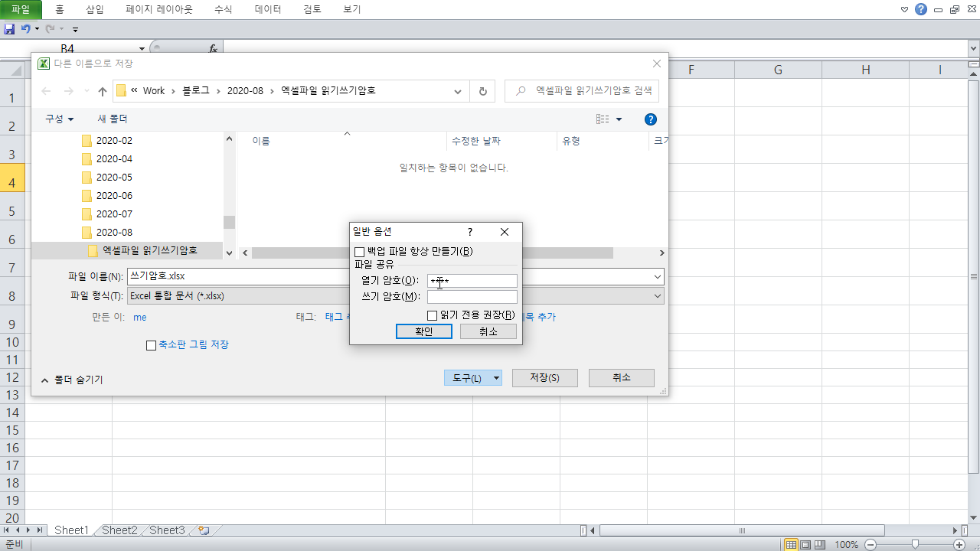The width and height of the screenshot is (980, 551).
Task: Click Work in the address breadcrumb
Action: tap(154, 91)
